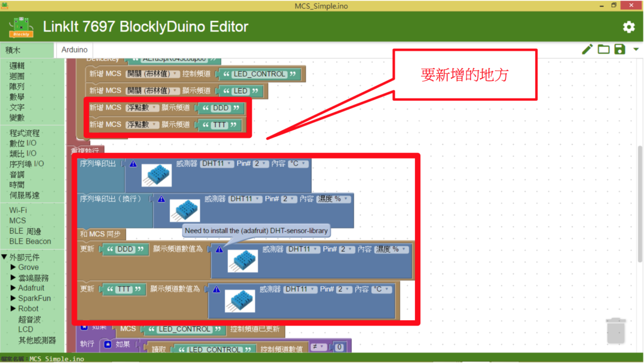Open the 開關 (布林值) dropdown in the LED_CONTROL block
The image size is (644, 363).
[x=152, y=74]
